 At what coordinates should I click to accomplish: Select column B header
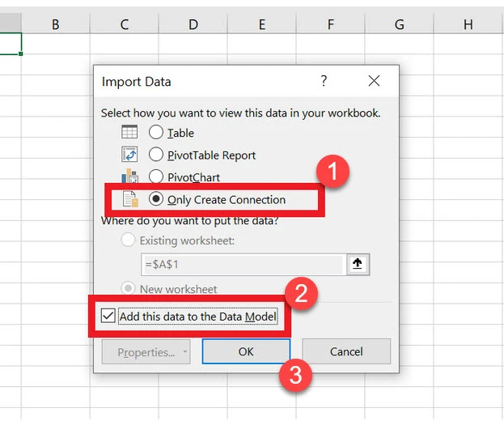[56, 24]
